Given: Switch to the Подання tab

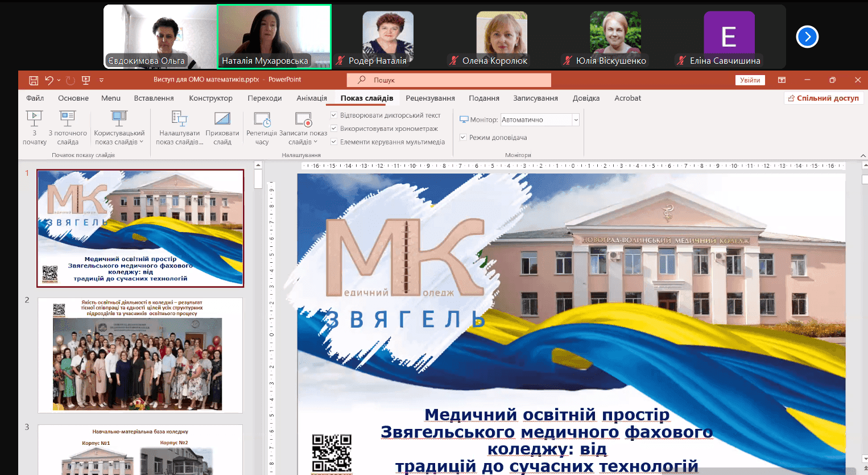Looking at the screenshot, I should pyautogui.click(x=484, y=98).
